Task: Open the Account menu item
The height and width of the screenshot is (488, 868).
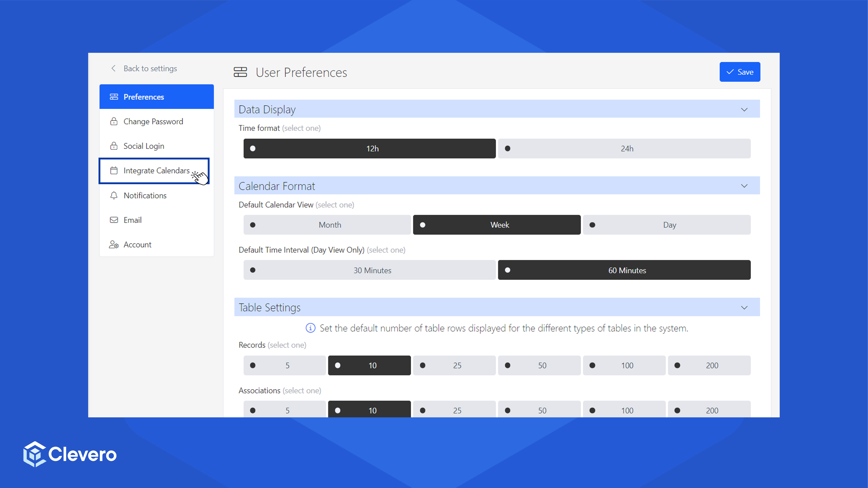Action: (137, 245)
